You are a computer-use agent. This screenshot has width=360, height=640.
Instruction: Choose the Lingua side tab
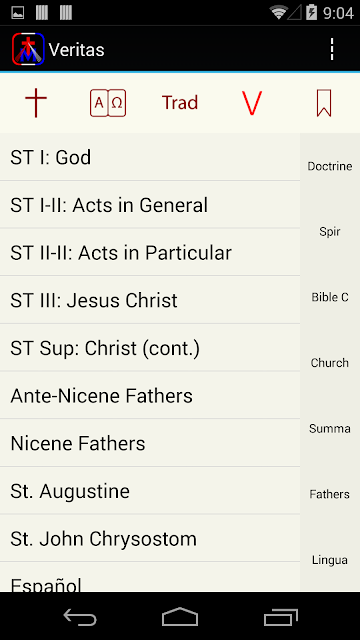coord(330,560)
